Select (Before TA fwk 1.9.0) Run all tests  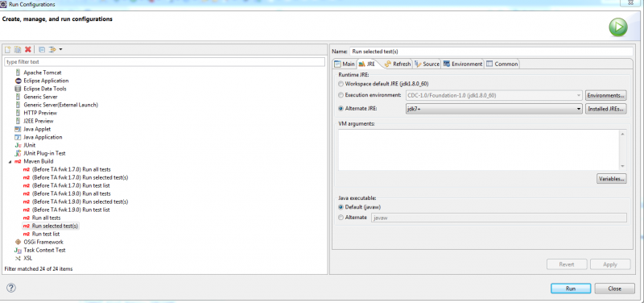pyautogui.click(x=71, y=193)
